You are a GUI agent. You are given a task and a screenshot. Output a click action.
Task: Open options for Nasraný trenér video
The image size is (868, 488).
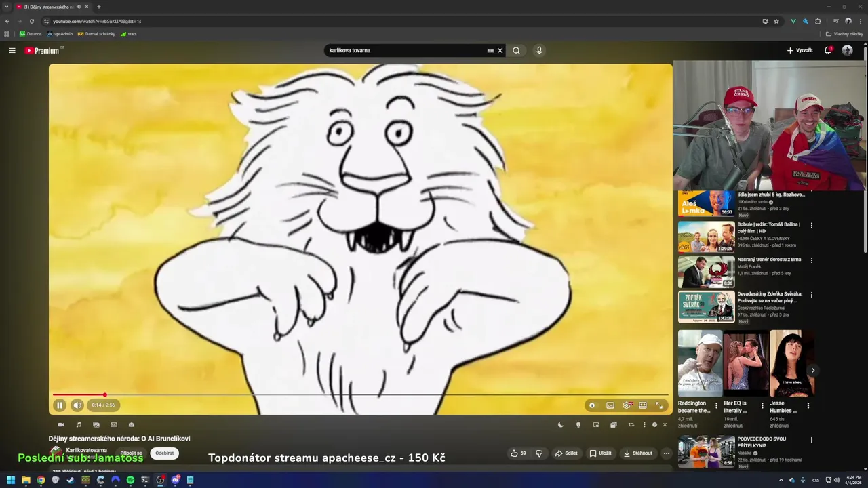pyautogui.click(x=812, y=260)
